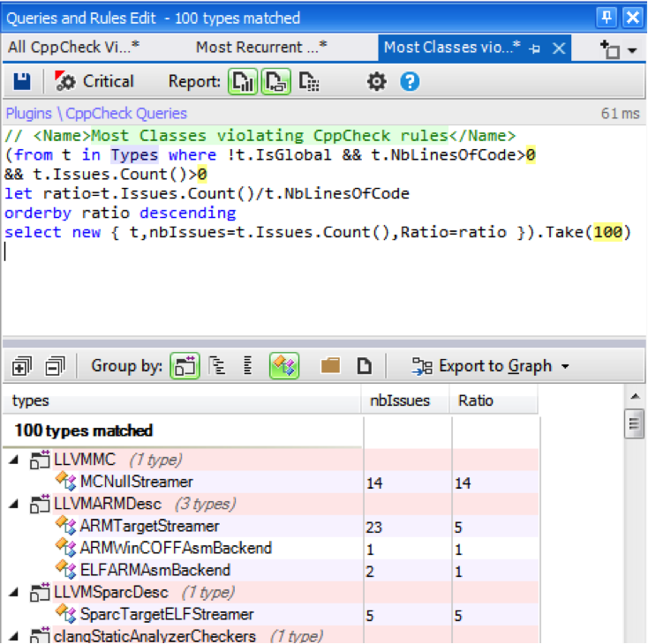The height and width of the screenshot is (644, 648).
Task: Sort by the types column header
Action: [182, 401]
